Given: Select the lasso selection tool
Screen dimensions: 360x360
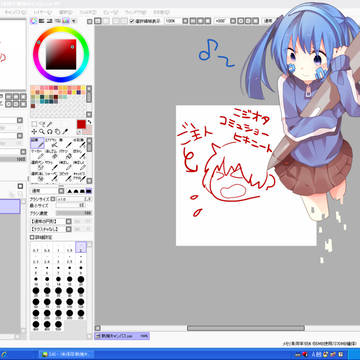Looking at the screenshot, I should 42,124.
